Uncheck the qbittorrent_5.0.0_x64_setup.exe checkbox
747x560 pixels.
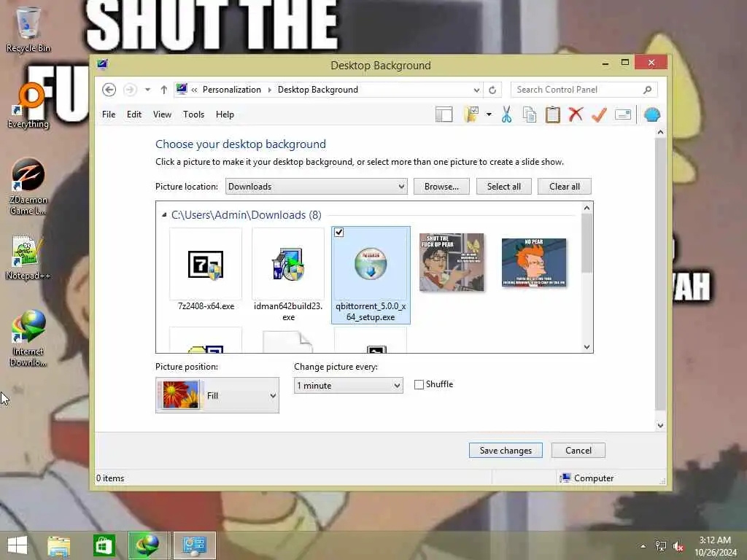click(338, 233)
